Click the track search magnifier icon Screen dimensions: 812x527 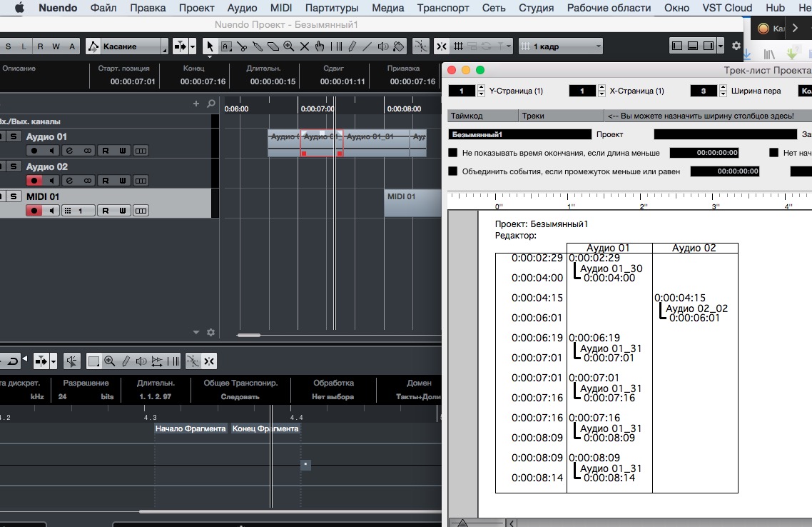(210, 104)
